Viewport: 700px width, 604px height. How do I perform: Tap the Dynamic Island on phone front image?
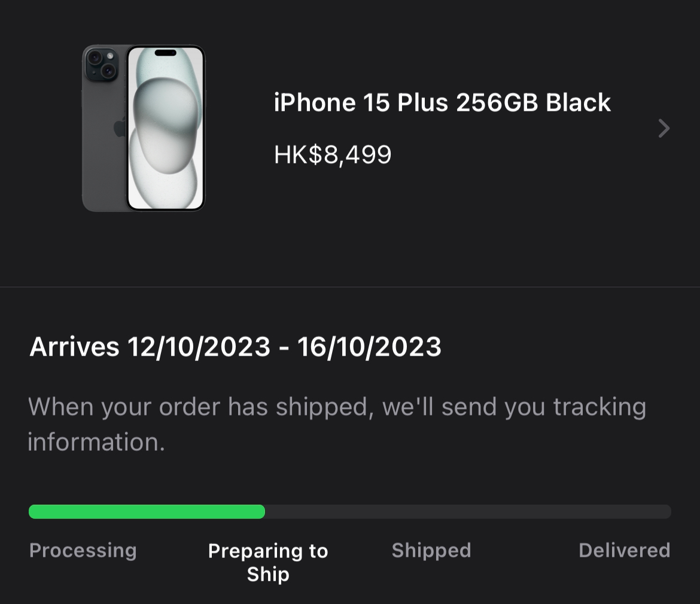coord(166,53)
